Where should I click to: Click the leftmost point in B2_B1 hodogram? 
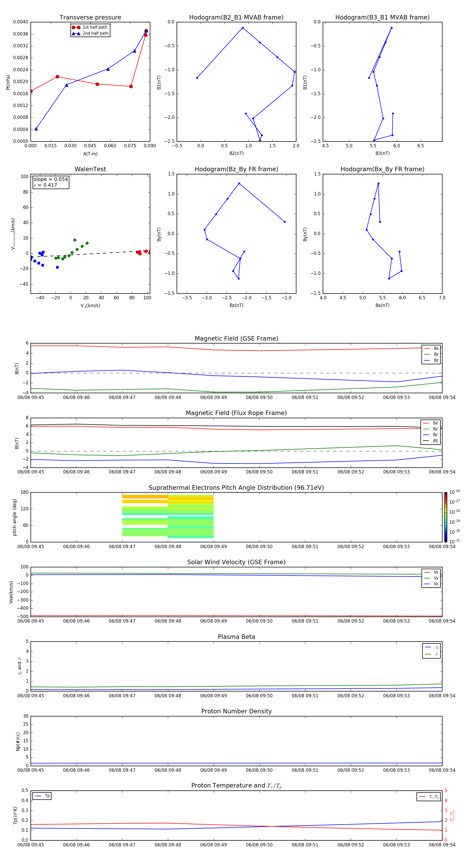(197, 78)
